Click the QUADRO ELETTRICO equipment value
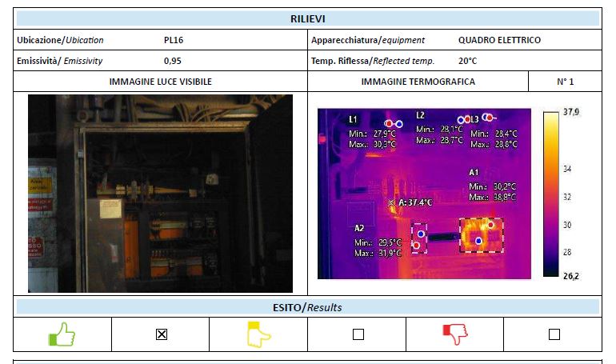The width and height of the screenshot is (616, 364). coord(499,40)
